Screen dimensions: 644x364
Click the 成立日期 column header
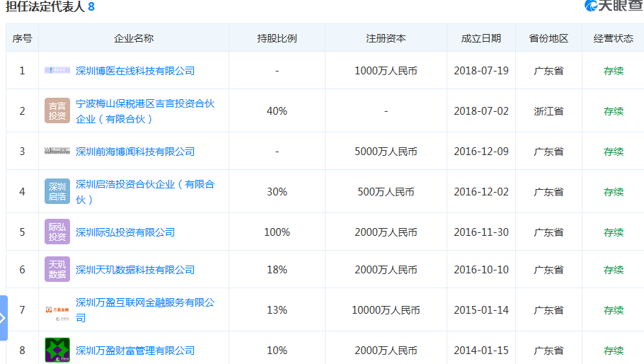click(481, 38)
